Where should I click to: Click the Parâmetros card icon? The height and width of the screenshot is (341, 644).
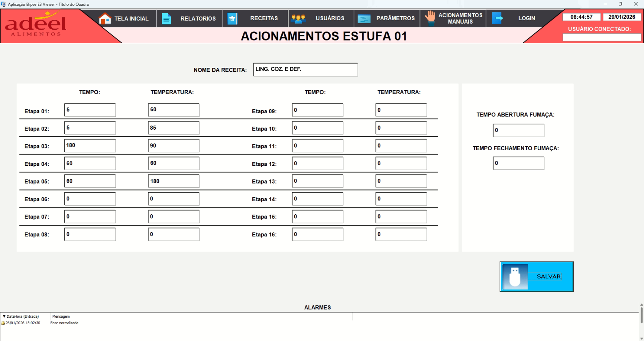tap(364, 18)
